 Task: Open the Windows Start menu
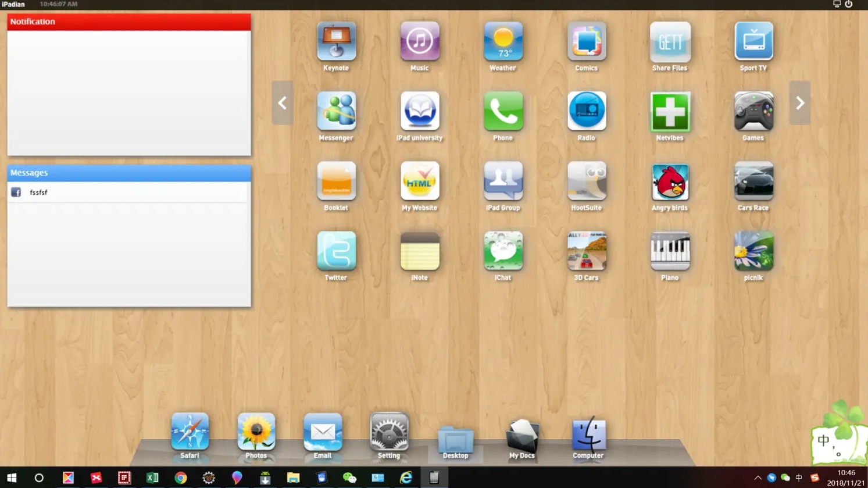coord(12,478)
